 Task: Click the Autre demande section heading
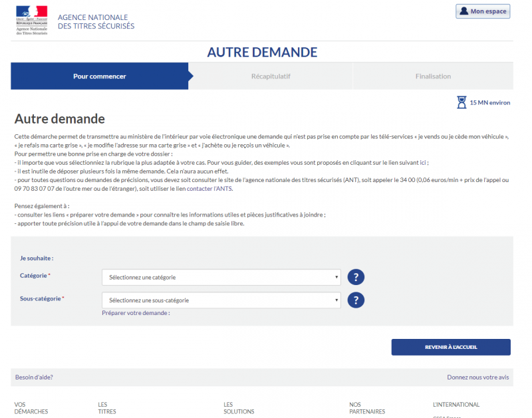(x=59, y=119)
